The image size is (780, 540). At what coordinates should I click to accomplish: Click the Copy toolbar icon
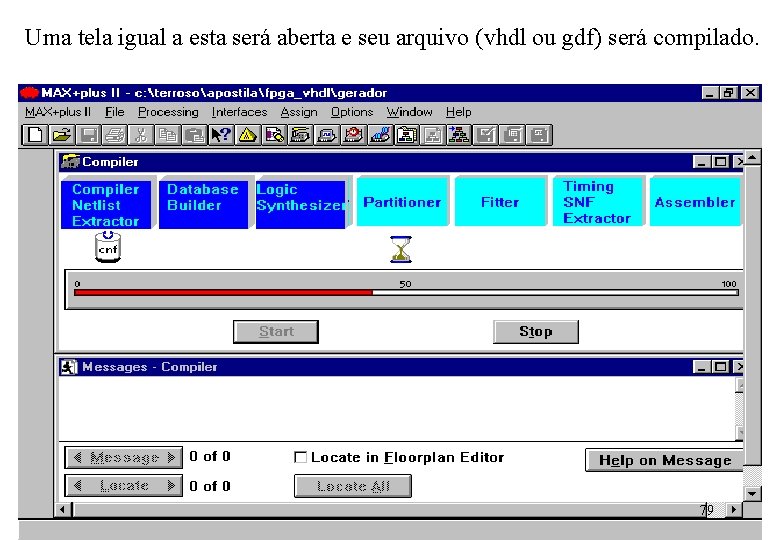click(x=168, y=135)
